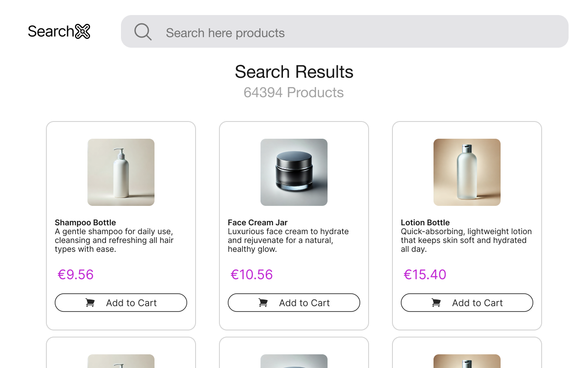Screen dimensions: 588x368
Task: Click the Shampoo Bottle price of €9.56
Action: coord(75,274)
